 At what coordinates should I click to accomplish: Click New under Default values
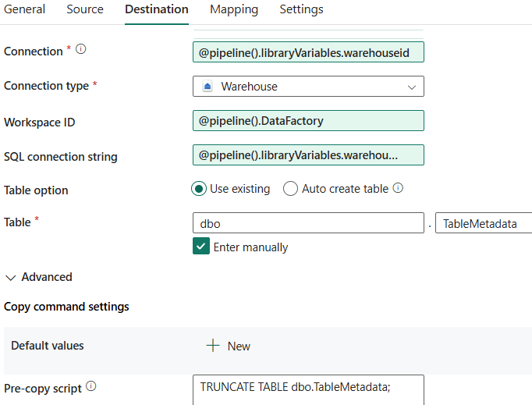coord(238,346)
